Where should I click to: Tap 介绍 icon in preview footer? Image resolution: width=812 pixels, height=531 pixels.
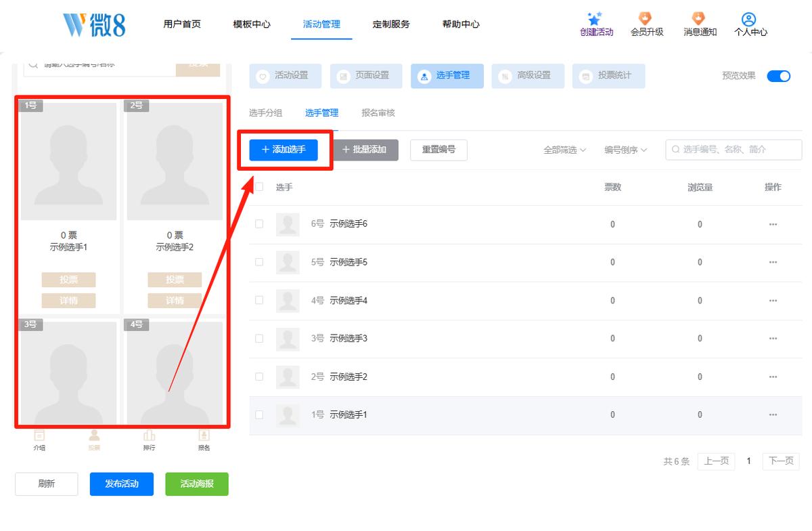click(x=39, y=436)
